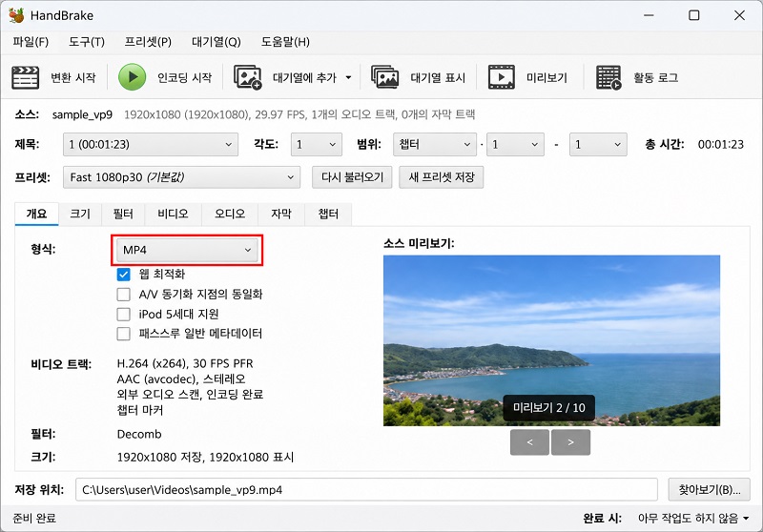Expand the 대기열에 추가 dropdown arrow

click(x=348, y=77)
